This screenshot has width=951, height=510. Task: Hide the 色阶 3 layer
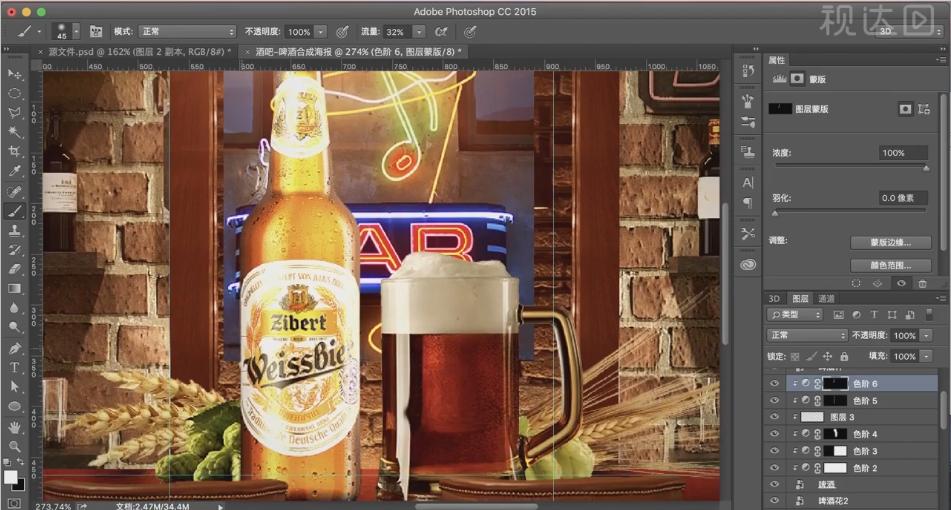[x=774, y=451]
